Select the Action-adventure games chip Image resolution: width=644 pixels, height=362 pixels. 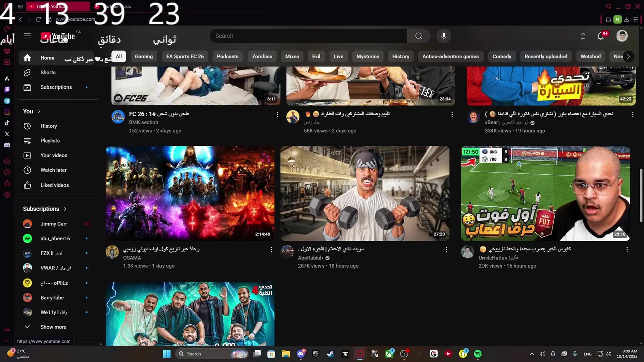click(450, 56)
